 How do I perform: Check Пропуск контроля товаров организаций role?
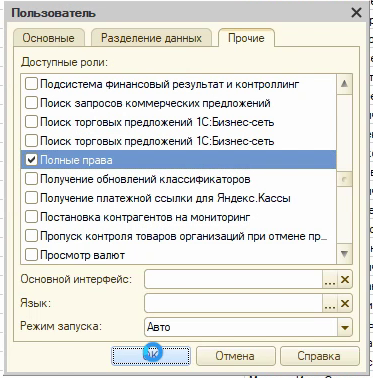pos(31,236)
